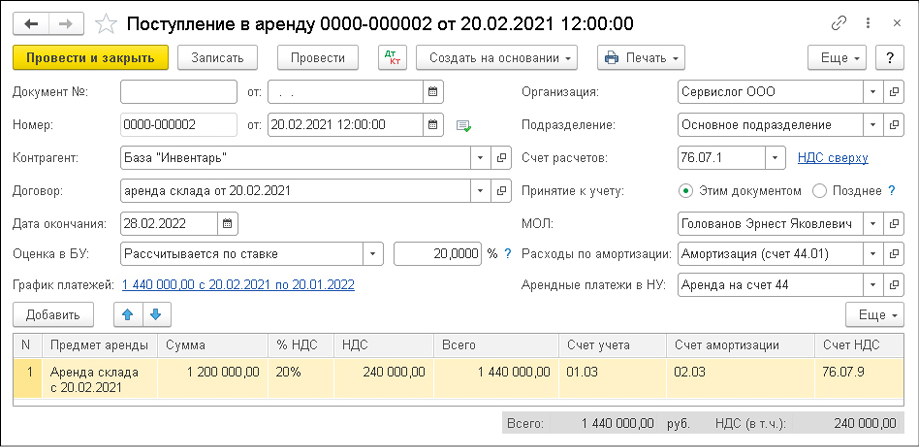The height and width of the screenshot is (447, 919).
Task: Click the document posted status icon
Action: (x=464, y=125)
